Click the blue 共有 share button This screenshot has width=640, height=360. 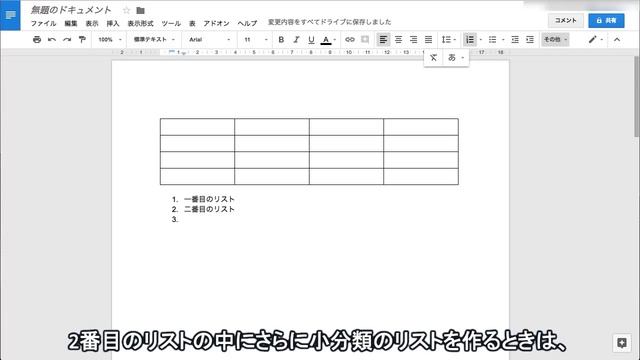pyautogui.click(x=606, y=20)
